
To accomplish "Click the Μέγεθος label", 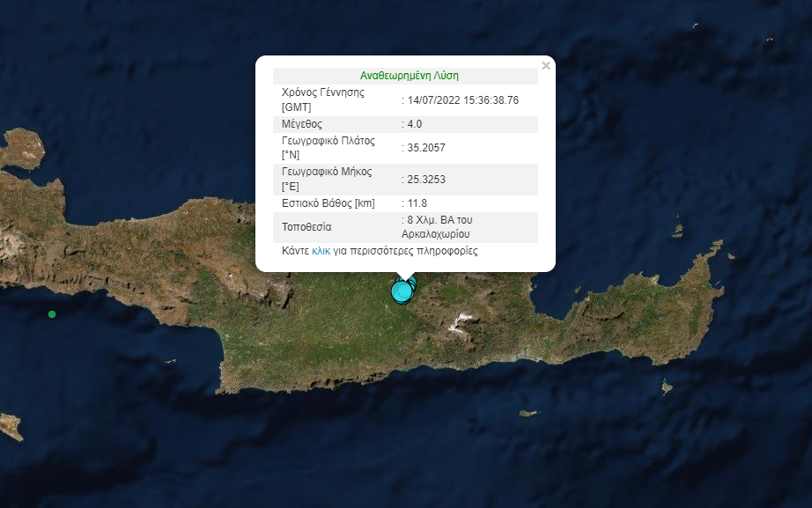I will (x=302, y=124).
